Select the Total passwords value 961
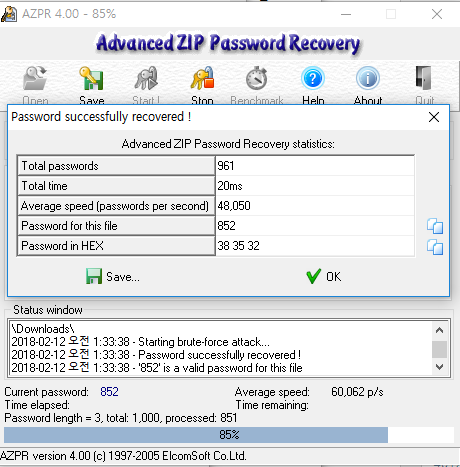The width and height of the screenshot is (460, 467). pyautogui.click(x=315, y=166)
